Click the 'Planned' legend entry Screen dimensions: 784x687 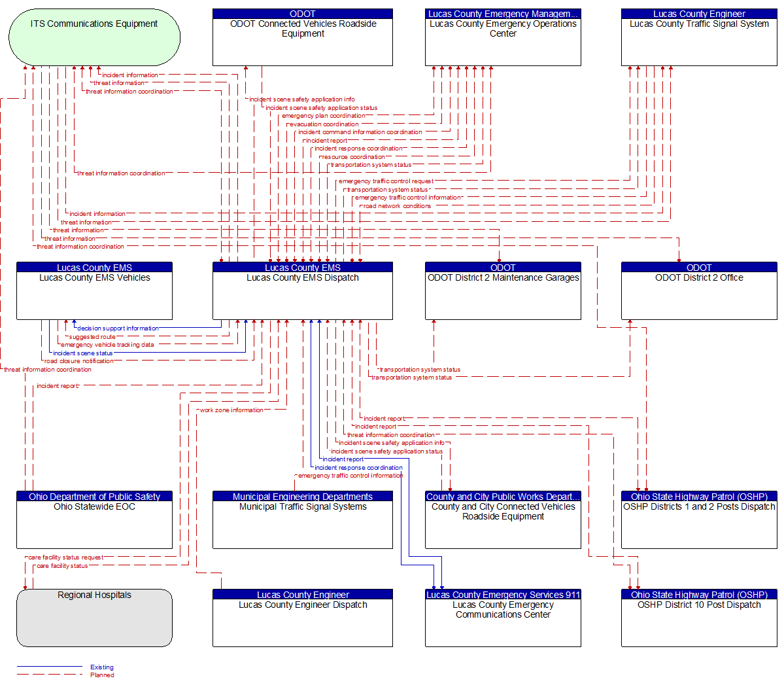click(102, 675)
